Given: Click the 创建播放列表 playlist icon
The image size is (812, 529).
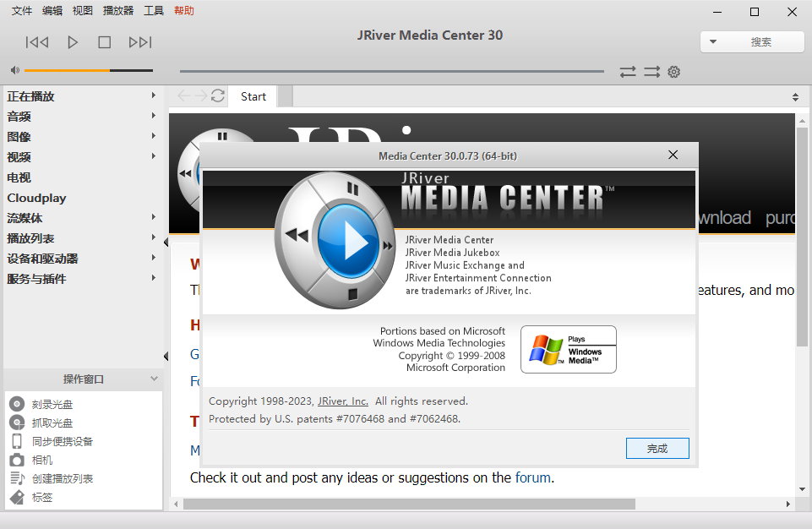Looking at the screenshot, I should [x=17, y=478].
